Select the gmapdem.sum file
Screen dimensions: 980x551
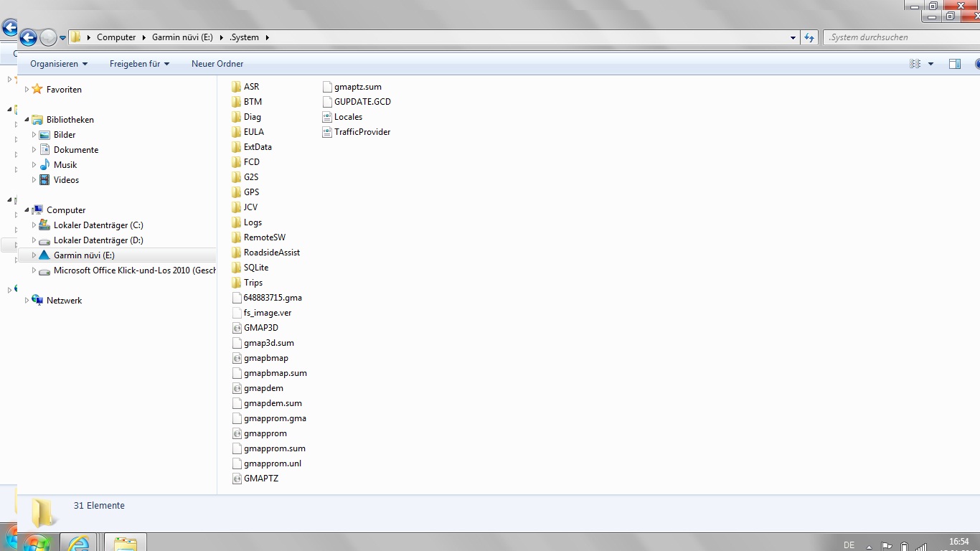point(268,403)
